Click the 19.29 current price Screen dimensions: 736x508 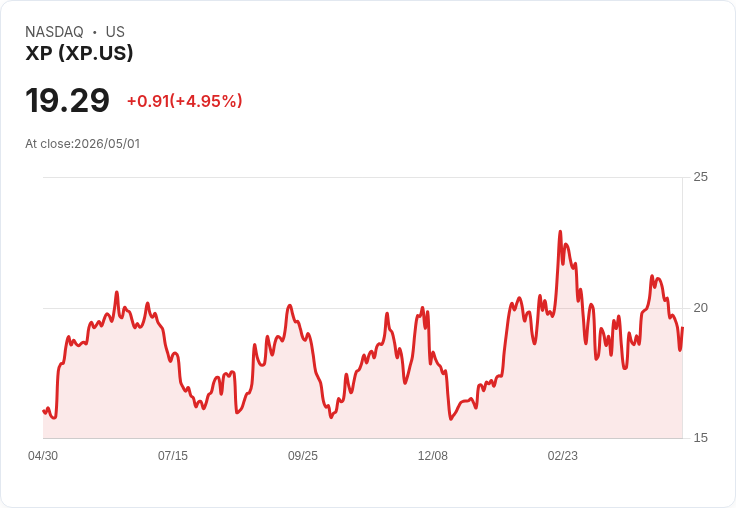(68, 100)
